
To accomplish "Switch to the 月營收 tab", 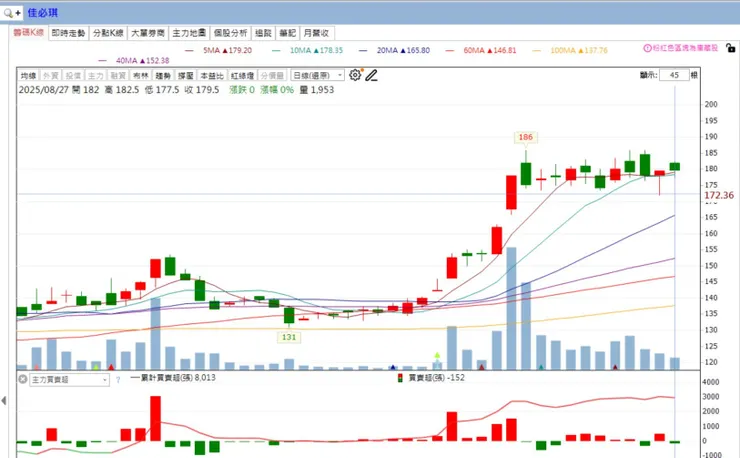I will pyautogui.click(x=316, y=33).
